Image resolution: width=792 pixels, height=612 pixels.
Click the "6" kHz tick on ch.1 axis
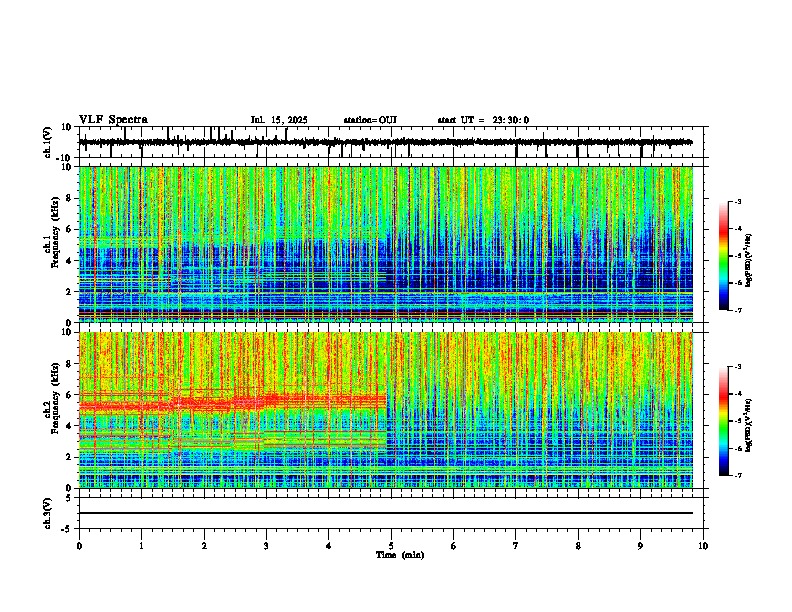[71, 229]
